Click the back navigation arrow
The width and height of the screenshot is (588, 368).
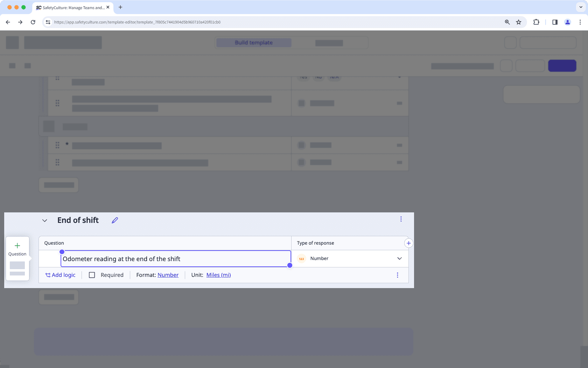8,22
